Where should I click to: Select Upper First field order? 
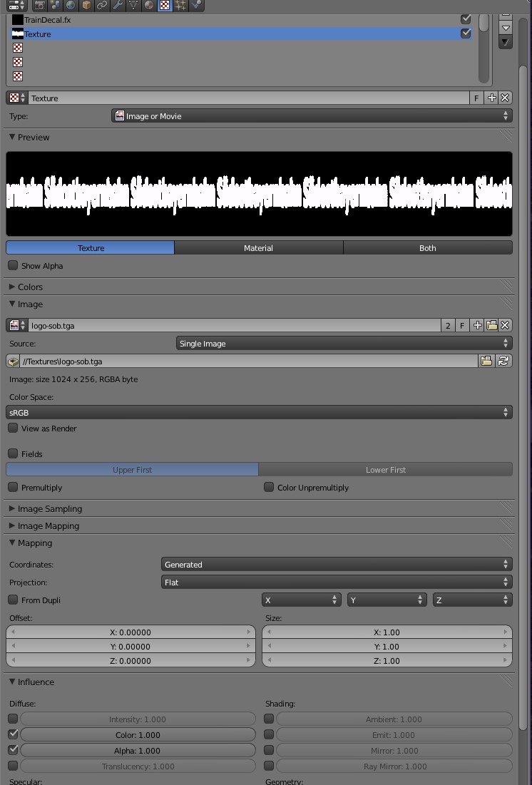(132, 470)
